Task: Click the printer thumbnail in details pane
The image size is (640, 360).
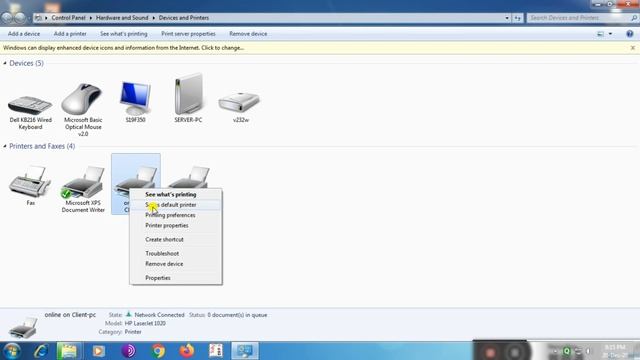Action: coord(23,328)
